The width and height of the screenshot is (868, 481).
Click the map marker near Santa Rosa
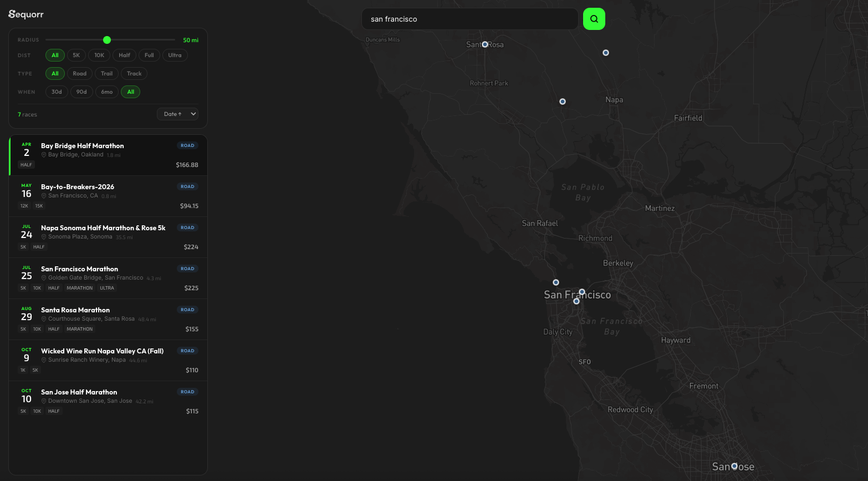click(484, 44)
